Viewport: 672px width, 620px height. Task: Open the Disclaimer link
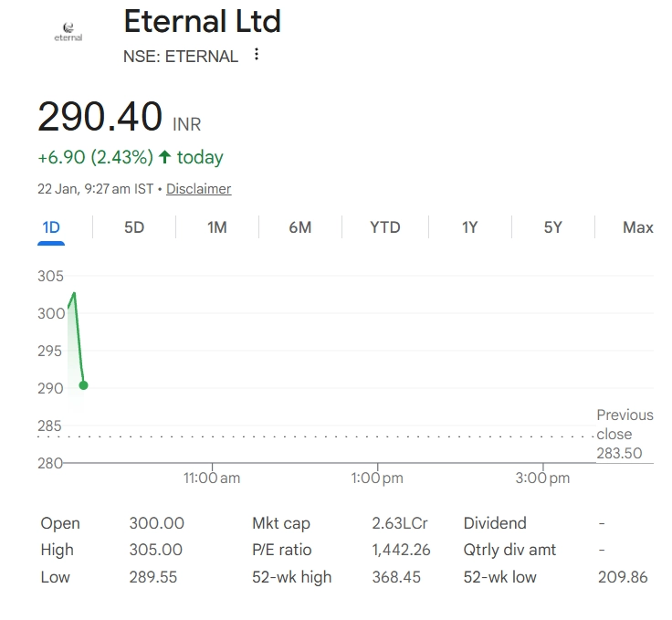click(198, 189)
